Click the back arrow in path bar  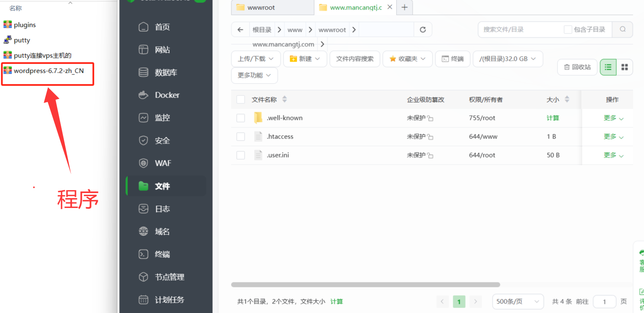(240, 30)
